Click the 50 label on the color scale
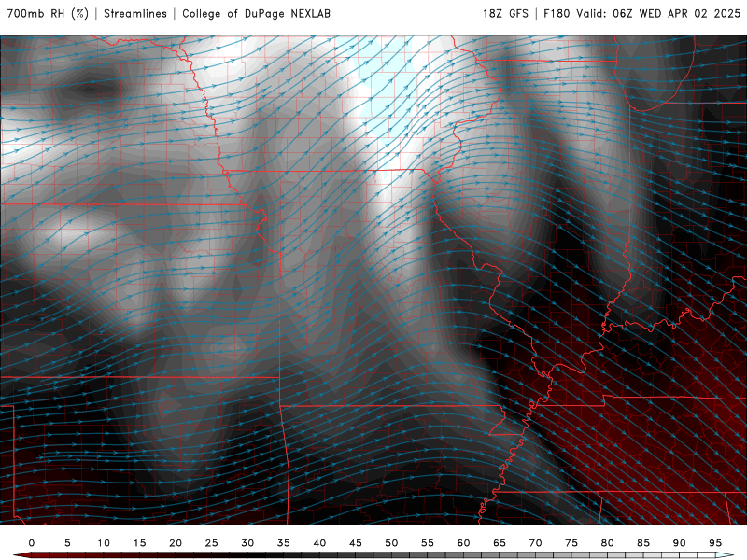 tap(391, 543)
